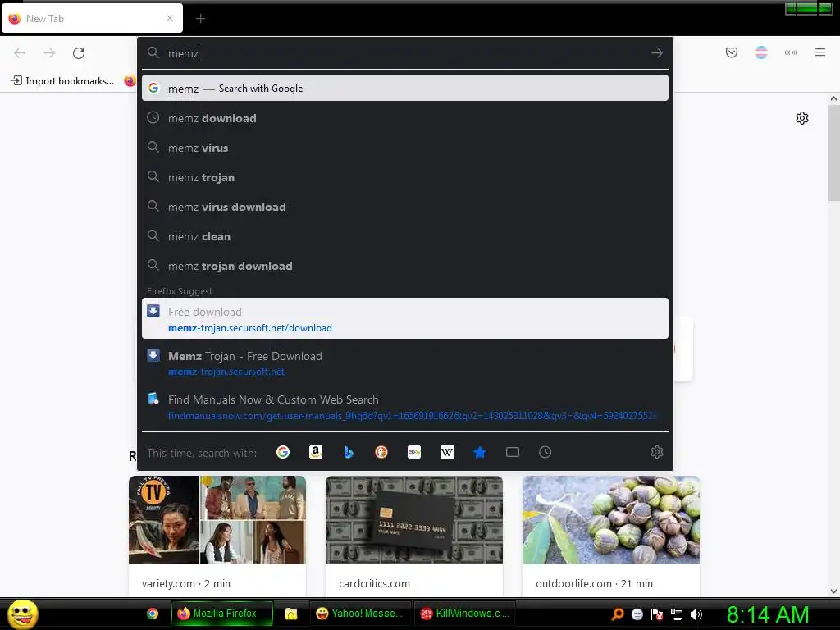Open the Firefox hamburger application menu

pyautogui.click(x=820, y=52)
